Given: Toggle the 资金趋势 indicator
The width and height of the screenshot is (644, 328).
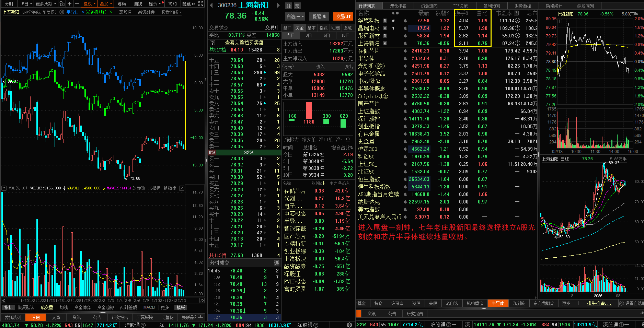Looking at the screenshot, I should click(105, 307).
